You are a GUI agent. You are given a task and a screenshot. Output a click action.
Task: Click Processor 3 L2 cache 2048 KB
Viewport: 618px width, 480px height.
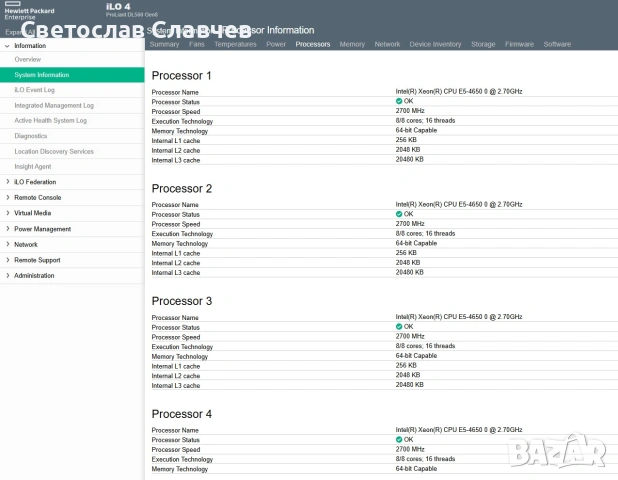point(408,375)
